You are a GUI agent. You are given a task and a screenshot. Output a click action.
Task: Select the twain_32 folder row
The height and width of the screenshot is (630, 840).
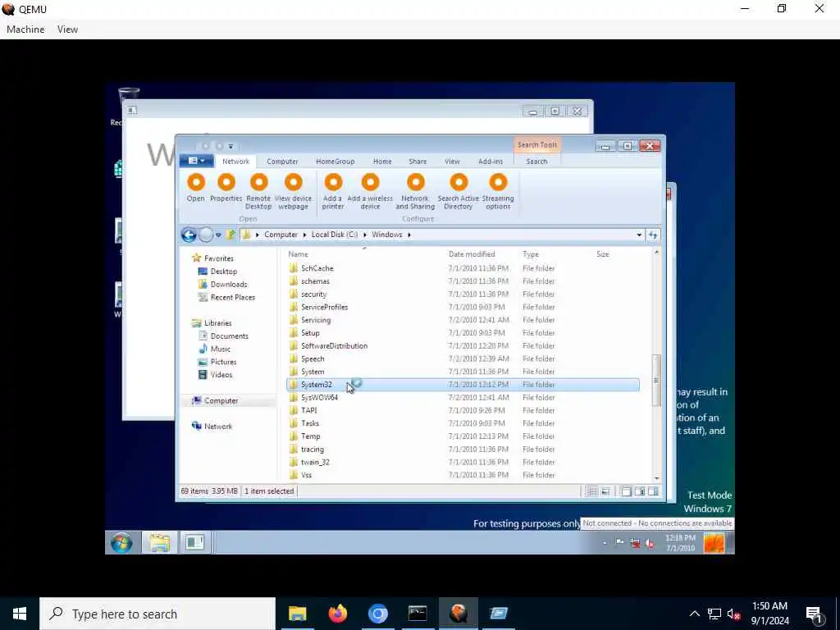[x=463, y=463]
